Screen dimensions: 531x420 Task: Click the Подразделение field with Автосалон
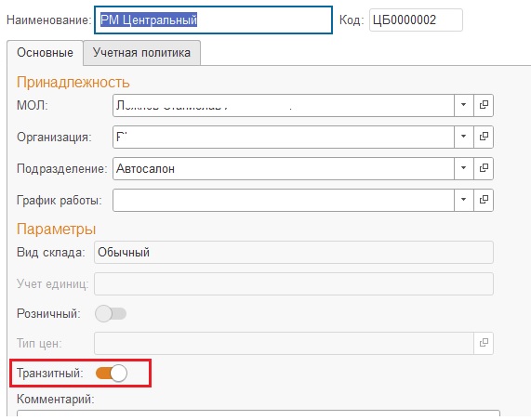pos(284,168)
